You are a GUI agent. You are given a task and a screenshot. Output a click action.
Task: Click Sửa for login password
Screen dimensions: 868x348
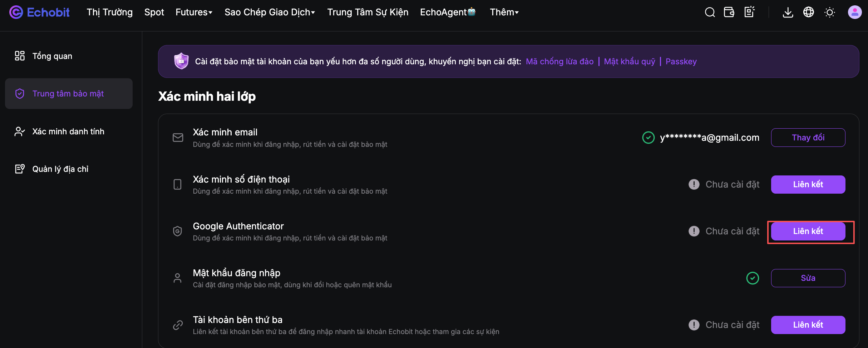[x=808, y=278]
